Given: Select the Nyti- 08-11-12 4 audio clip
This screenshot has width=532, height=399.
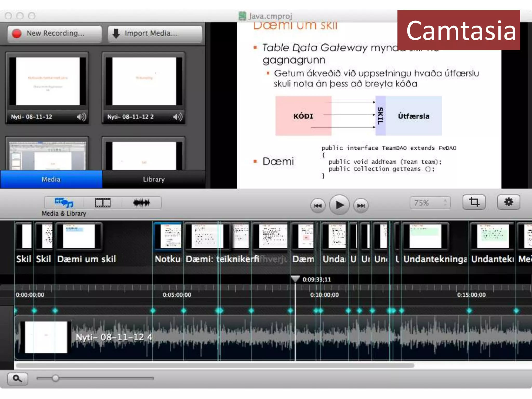Looking at the screenshot, I should 273,338.
